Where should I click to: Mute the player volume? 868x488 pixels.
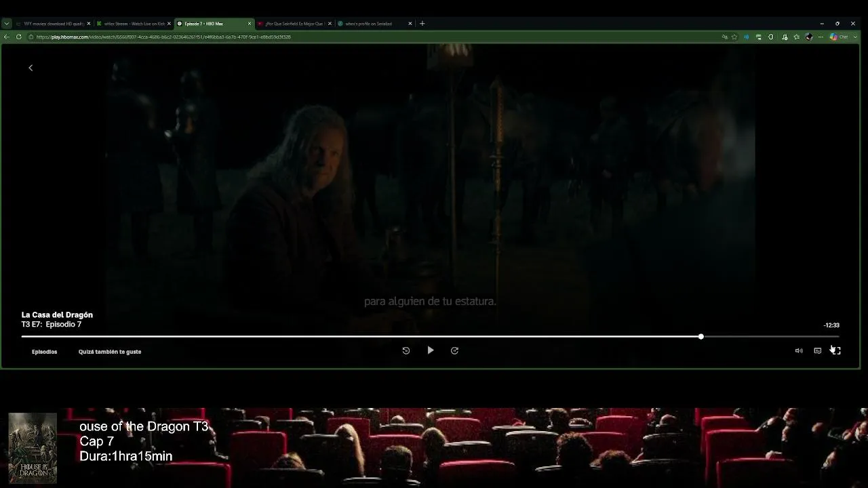click(799, 350)
